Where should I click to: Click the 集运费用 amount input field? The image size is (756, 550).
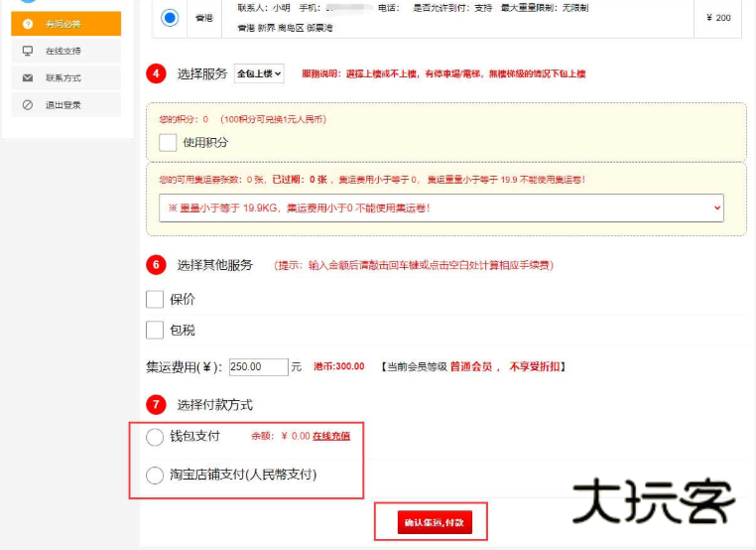258,366
